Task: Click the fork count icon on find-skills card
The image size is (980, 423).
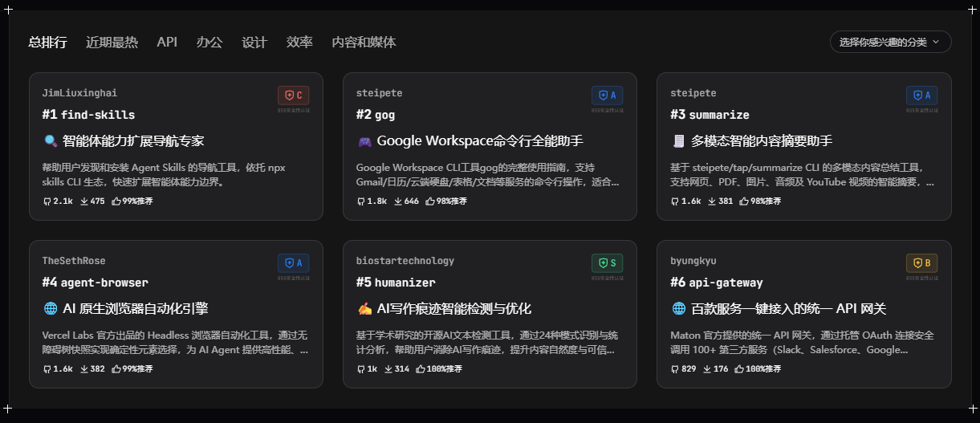Action: [x=47, y=201]
